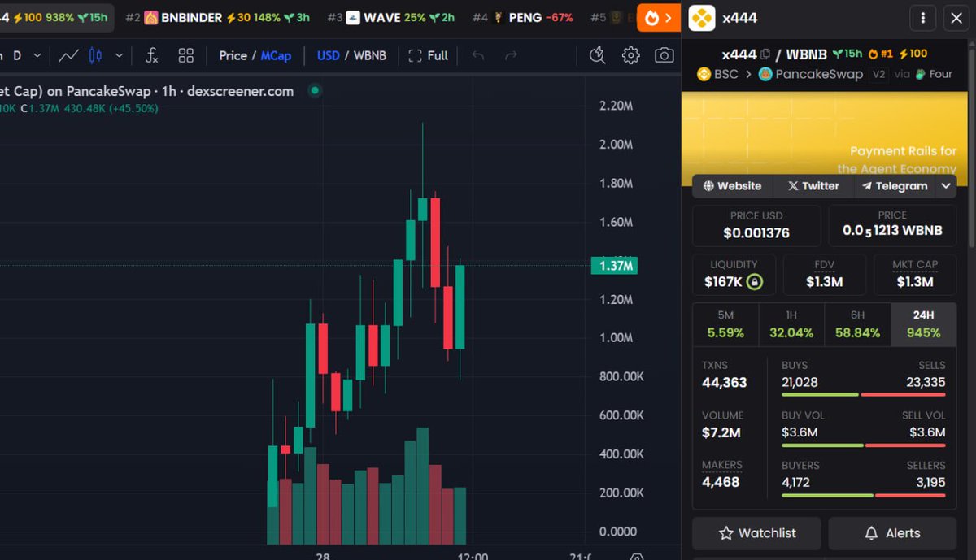Add x444 to Watchlist

pyautogui.click(x=757, y=533)
